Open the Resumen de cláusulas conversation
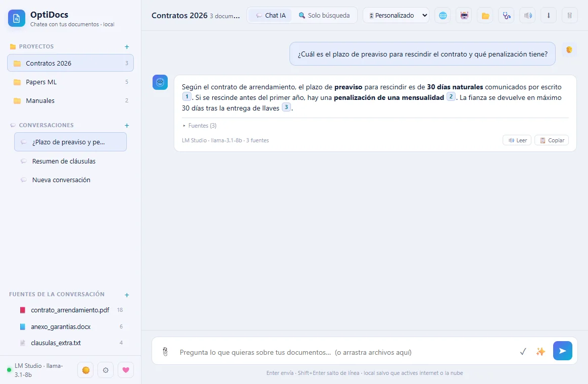Screen dimensions: 588x384 [71, 161]
